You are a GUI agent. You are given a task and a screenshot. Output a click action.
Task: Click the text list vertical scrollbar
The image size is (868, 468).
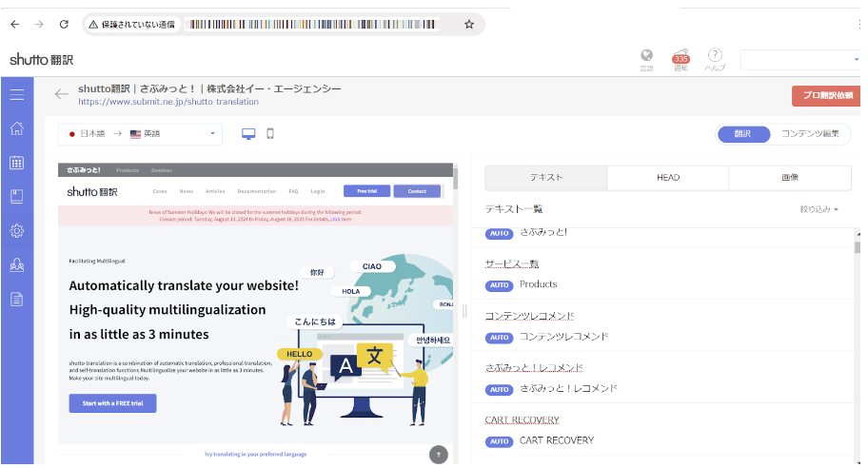click(x=858, y=246)
